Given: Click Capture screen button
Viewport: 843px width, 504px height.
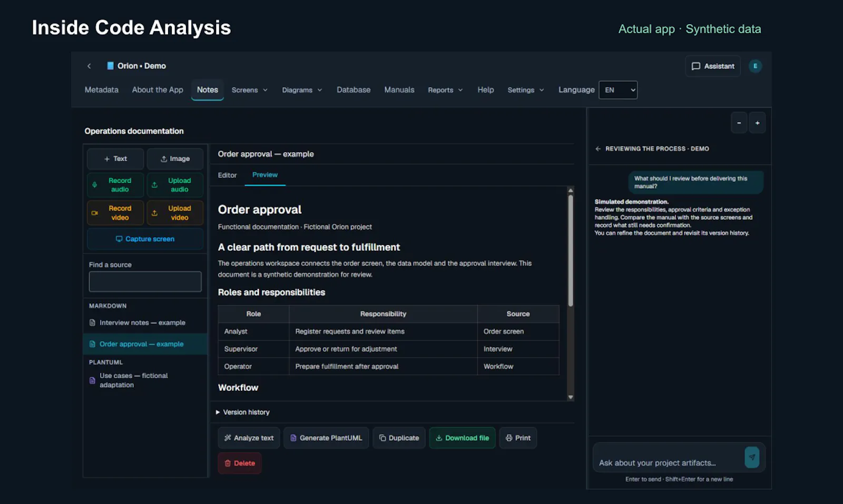Looking at the screenshot, I should click(x=145, y=239).
